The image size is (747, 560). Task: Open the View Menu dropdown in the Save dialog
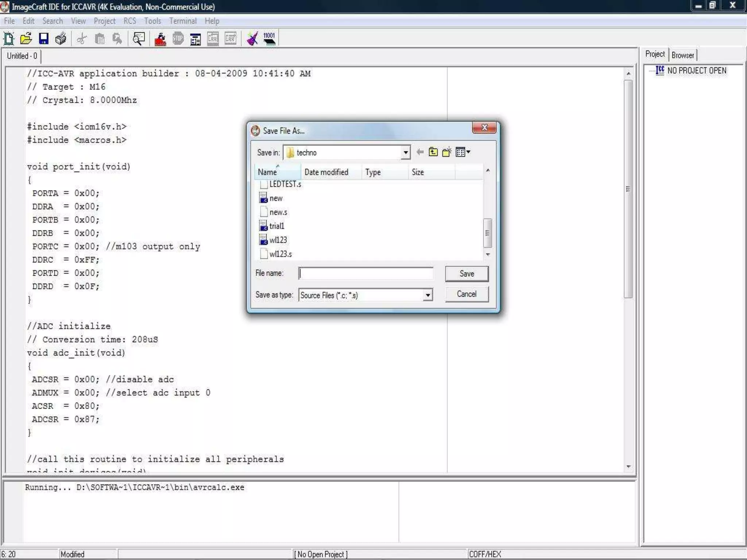click(463, 152)
